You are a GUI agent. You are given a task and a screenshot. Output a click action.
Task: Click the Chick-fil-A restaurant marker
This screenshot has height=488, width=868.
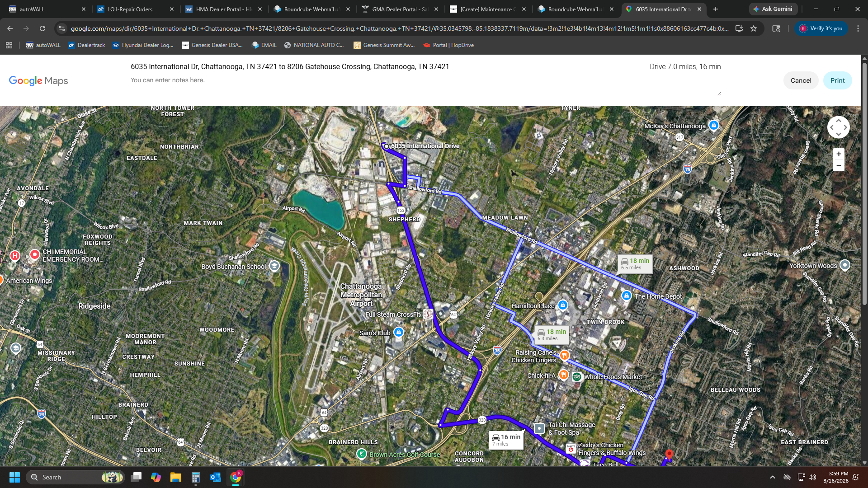click(x=563, y=375)
